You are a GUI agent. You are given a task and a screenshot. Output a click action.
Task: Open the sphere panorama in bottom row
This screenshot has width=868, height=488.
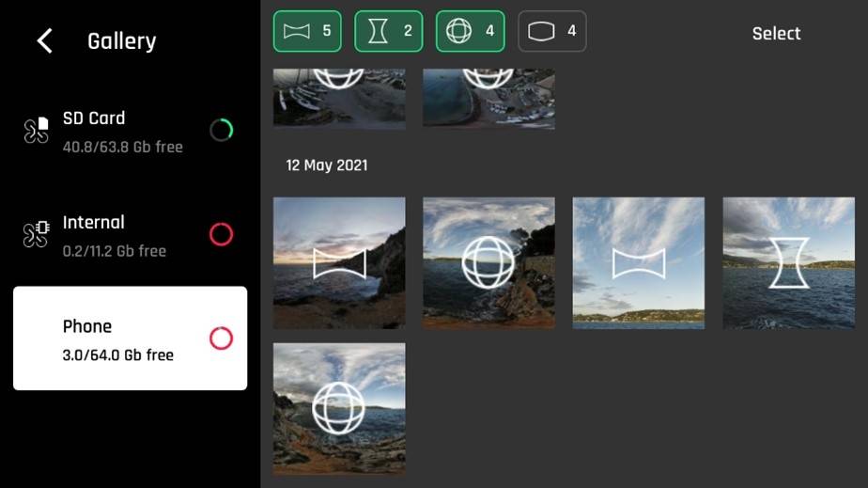[x=339, y=408]
